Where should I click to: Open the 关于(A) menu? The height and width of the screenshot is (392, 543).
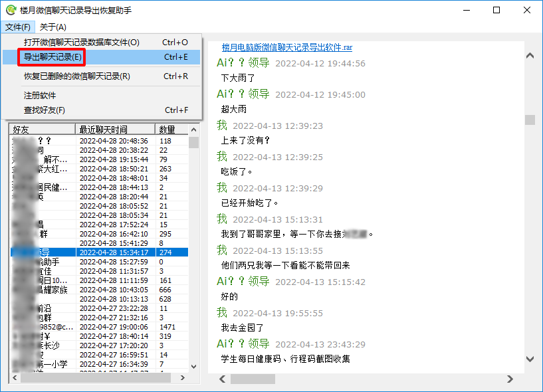click(53, 27)
